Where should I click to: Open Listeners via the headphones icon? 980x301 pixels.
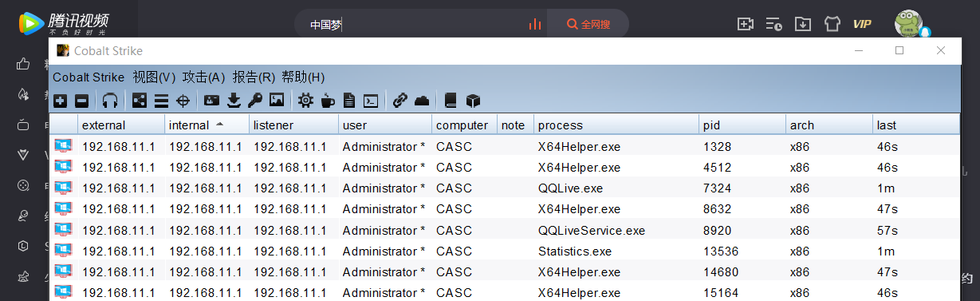click(110, 101)
